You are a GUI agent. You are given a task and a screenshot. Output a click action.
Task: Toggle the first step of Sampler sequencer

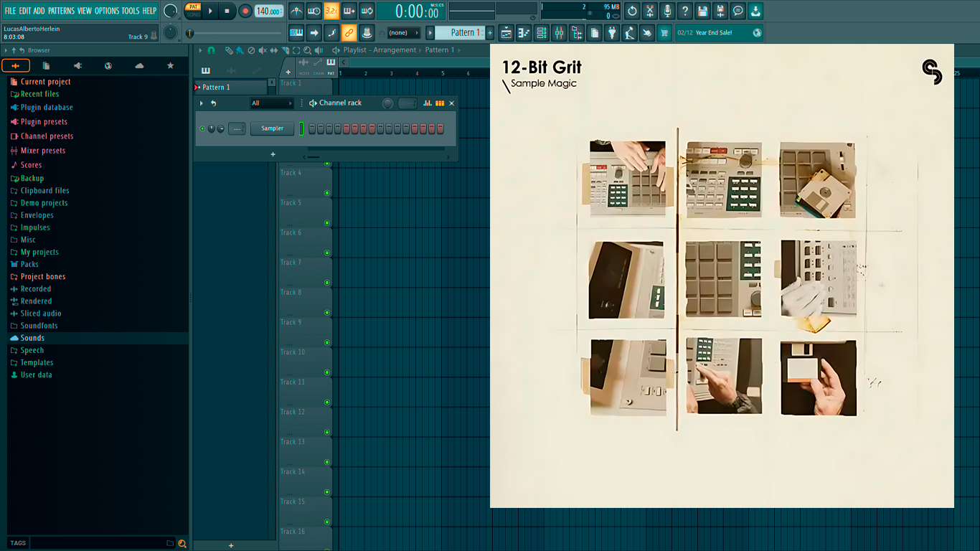(313, 128)
